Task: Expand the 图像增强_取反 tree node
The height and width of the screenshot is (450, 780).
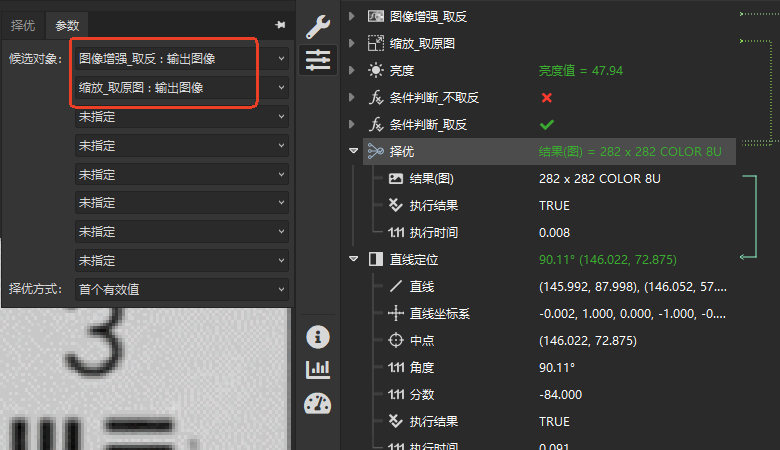Action: pos(352,16)
